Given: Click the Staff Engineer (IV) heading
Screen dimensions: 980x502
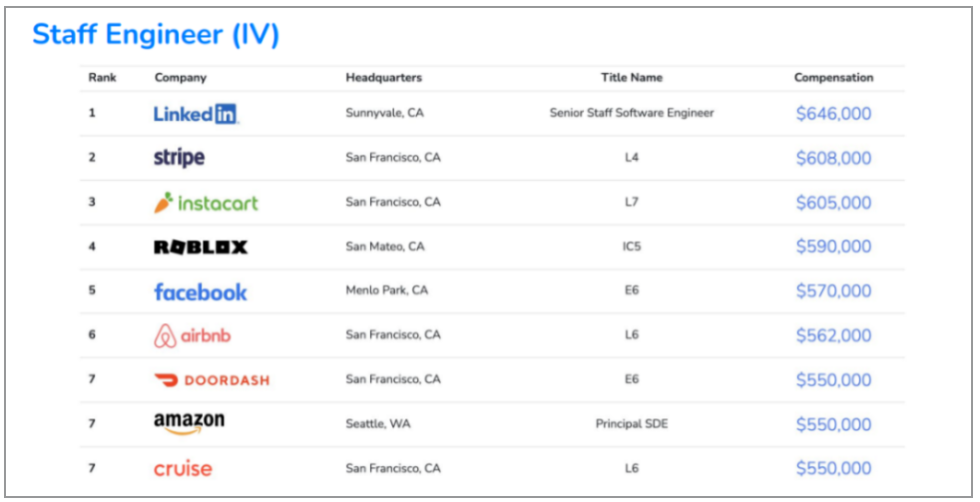Looking at the screenshot, I should pyautogui.click(x=156, y=34).
